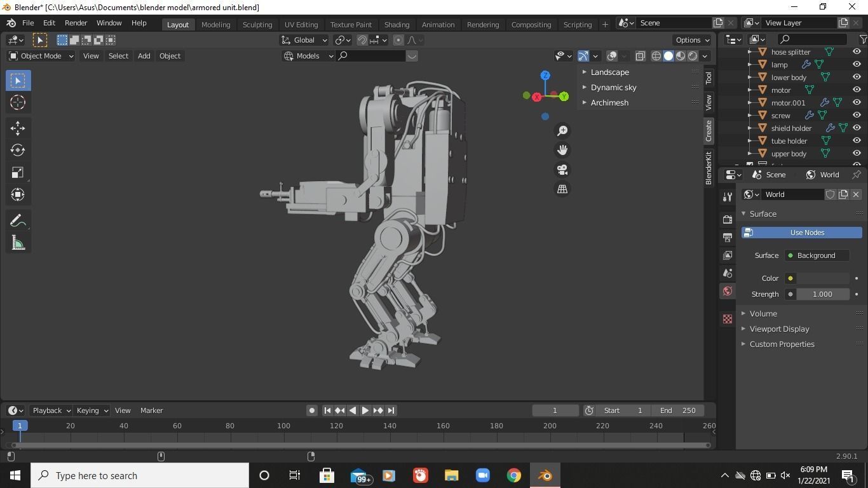868x488 pixels.
Task: Select the Move tool in the toolbar
Action: pos(18,128)
